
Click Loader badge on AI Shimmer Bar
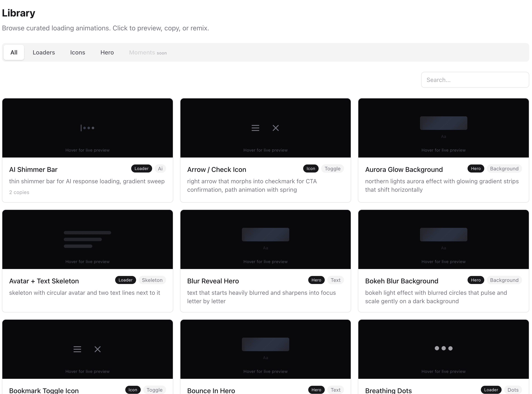click(142, 169)
